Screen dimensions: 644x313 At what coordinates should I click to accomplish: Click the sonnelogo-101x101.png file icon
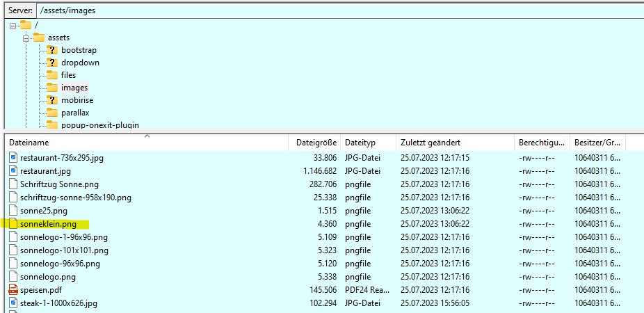(13, 250)
